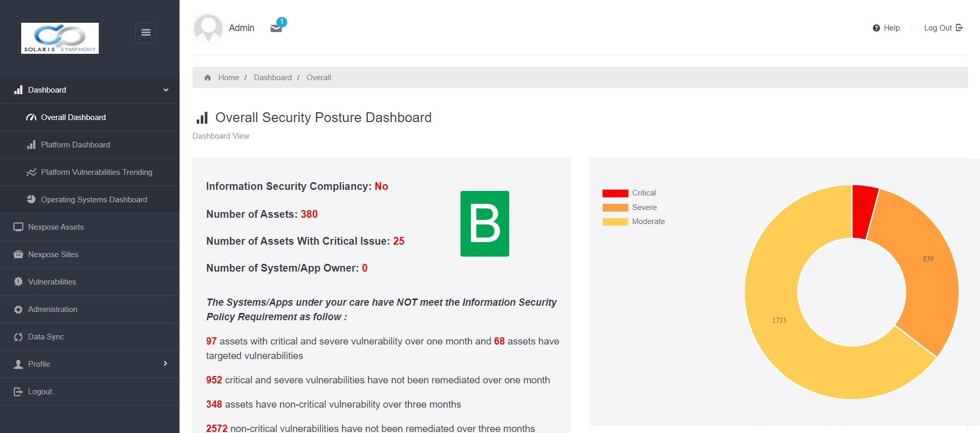The width and height of the screenshot is (980, 433).
Task: Open the mail notification envelope icon
Action: (276, 28)
